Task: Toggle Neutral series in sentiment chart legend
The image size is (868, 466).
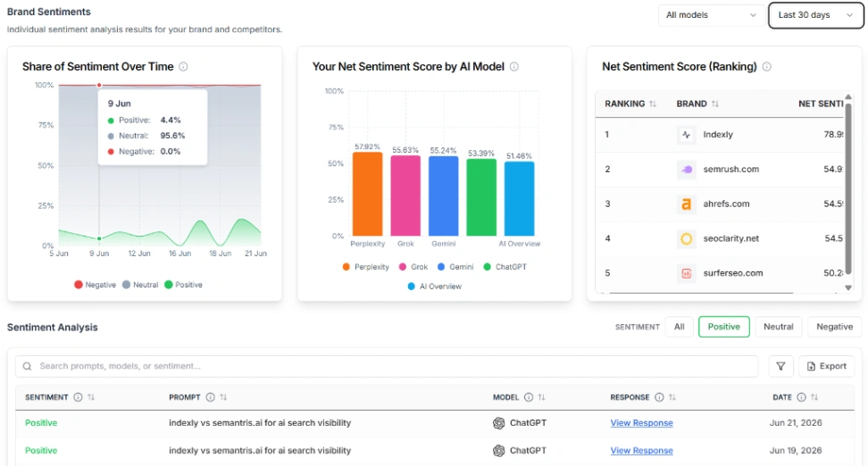Action: (140, 285)
